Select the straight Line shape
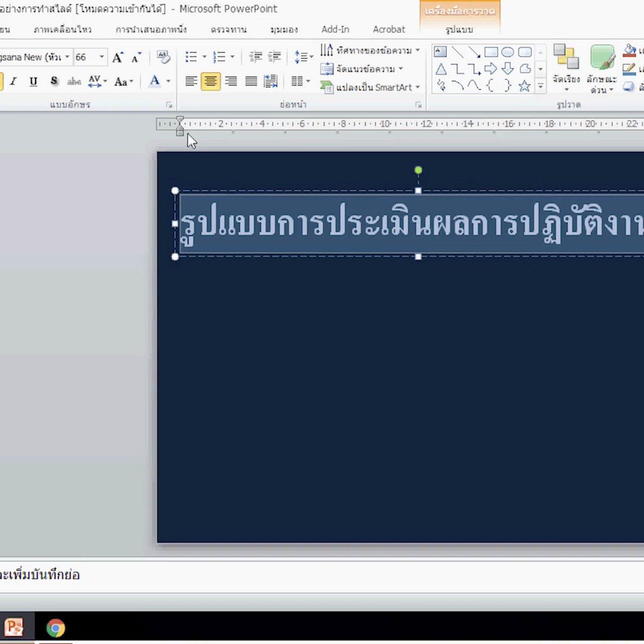Image resolution: width=644 pixels, height=644 pixels. pyautogui.click(x=457, y=52)
